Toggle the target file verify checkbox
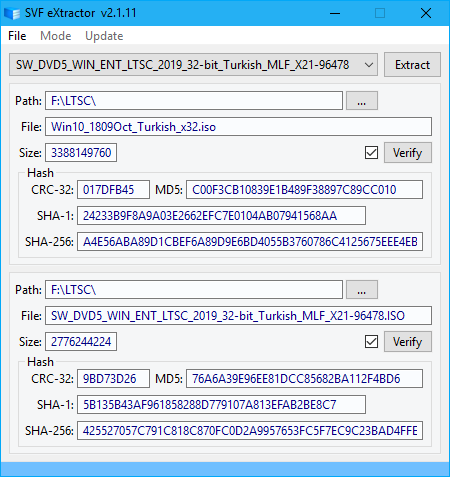The image size is (450, 477). tap(371, 342)
